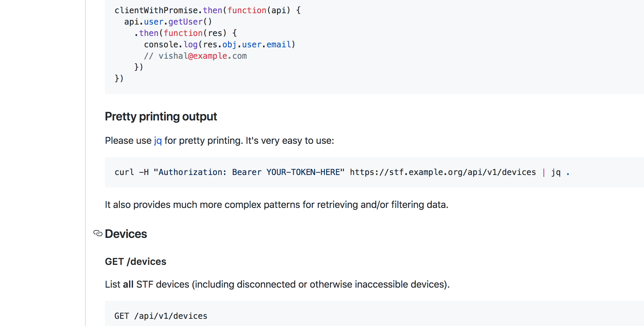644x326 pixels.
Task: Click the "Devices" section heading
Action: (126, 234)
